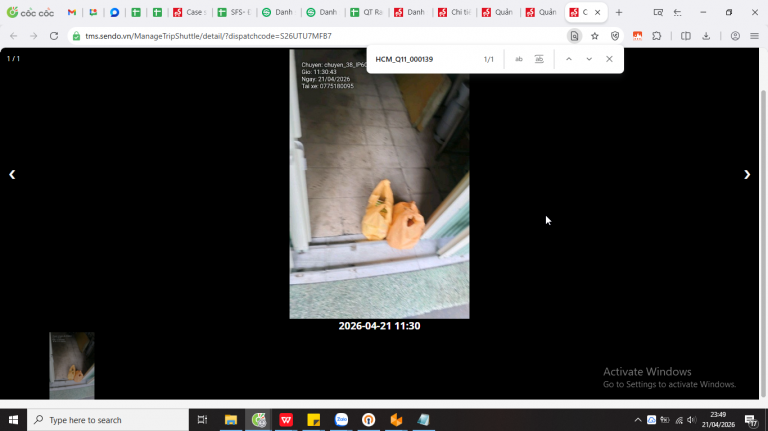The image size is (768, 431).
Task: Open Sticky Notes from taskbar
Action: [313, 420]
